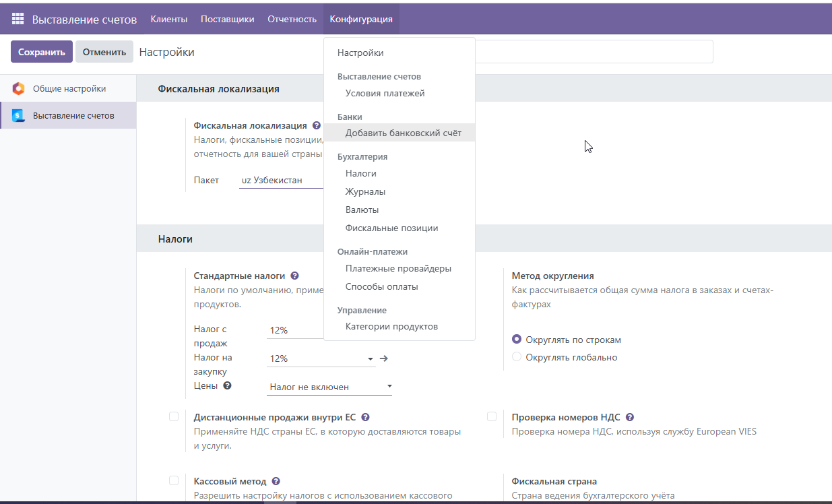The image size is (832, 504).
Task: Click help icon next to Фискальная локализация
Action: (316, 125)
